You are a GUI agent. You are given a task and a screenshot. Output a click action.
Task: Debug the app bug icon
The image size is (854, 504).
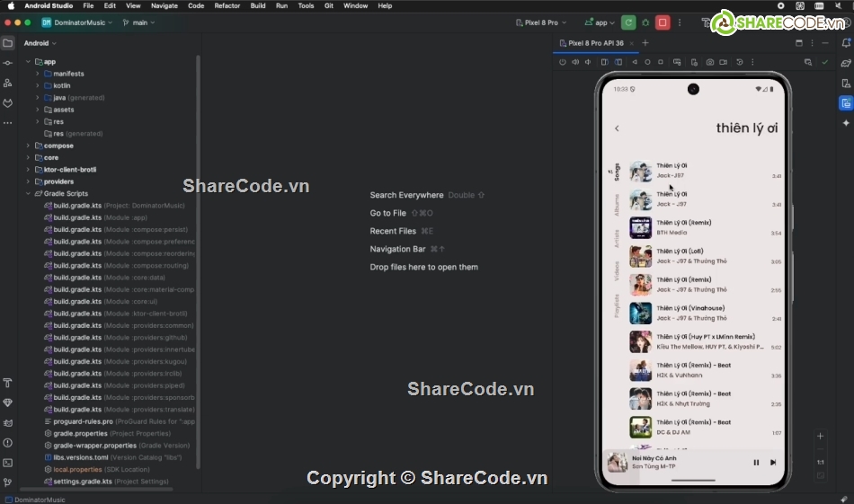[645, 22]
